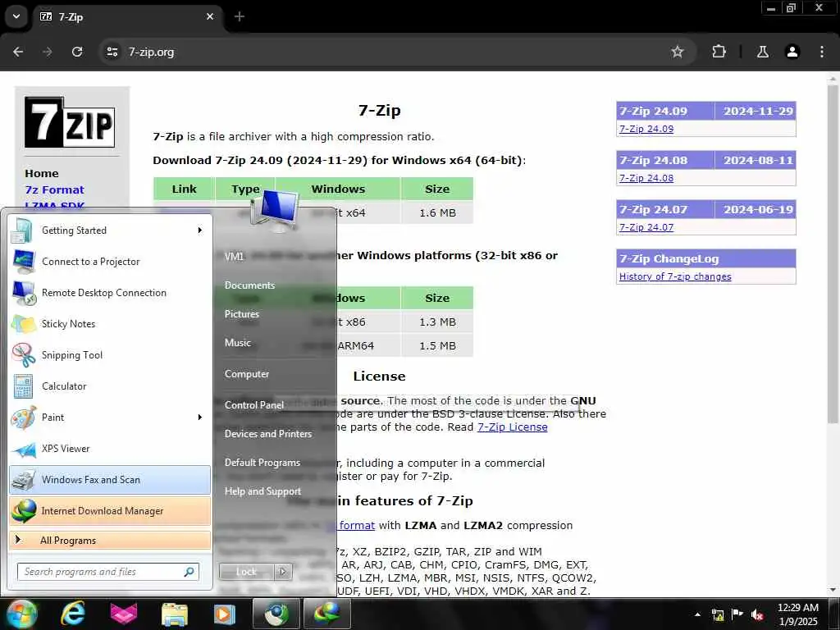Launch Windows Media Player from taskbar
Image resolution: width=840 pixels, height=630 pixels.
click(x=225, y=614)
